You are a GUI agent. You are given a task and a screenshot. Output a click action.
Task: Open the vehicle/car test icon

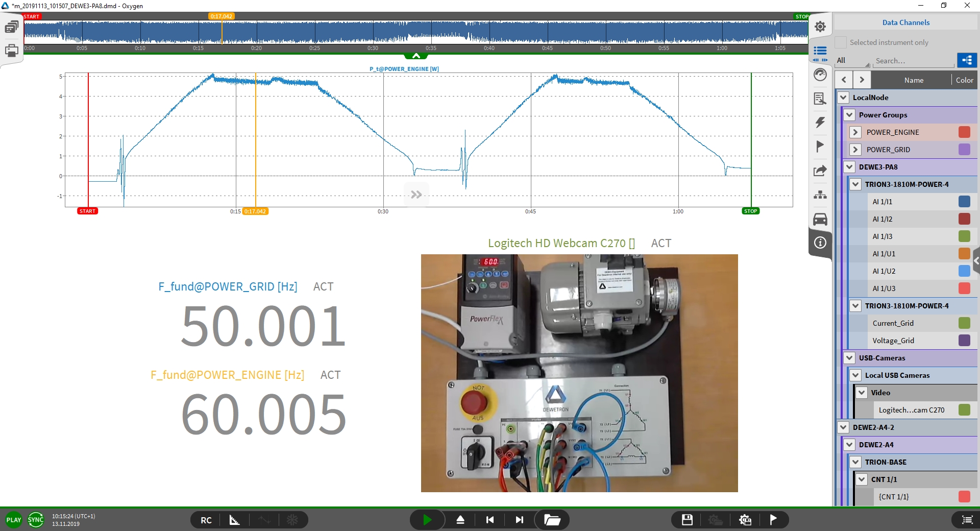point(820,219)
